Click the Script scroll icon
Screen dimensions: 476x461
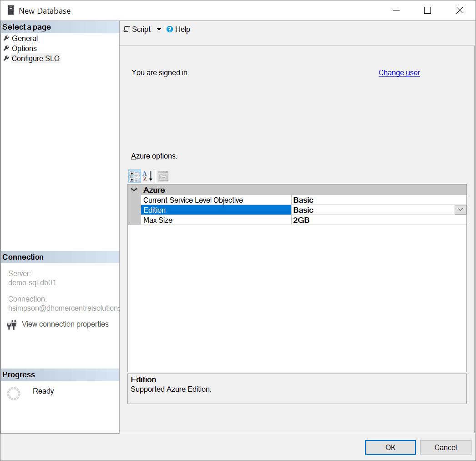tap(127, 29)
